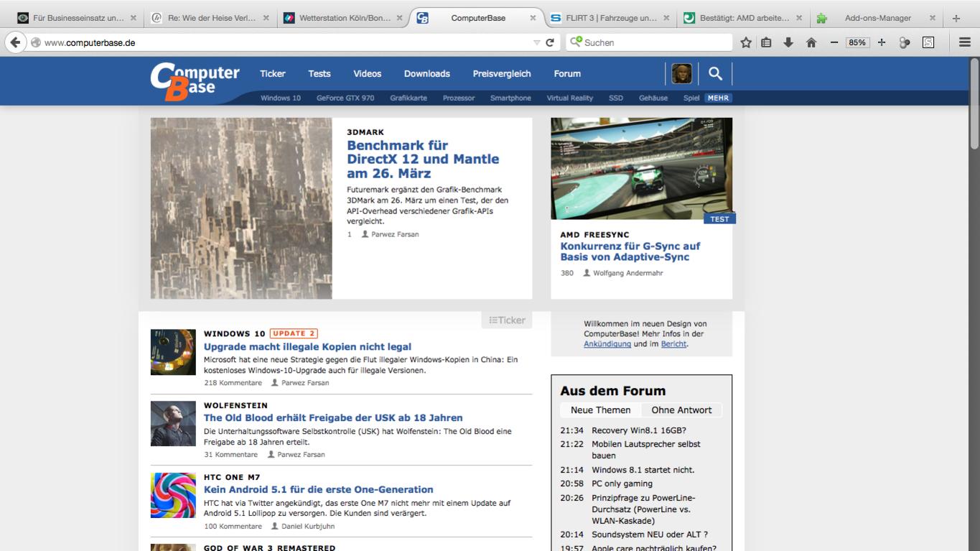Screen dimensions: 980x551
Task: Close the FLIRT 3 tab
Action: tap(666, 18)
